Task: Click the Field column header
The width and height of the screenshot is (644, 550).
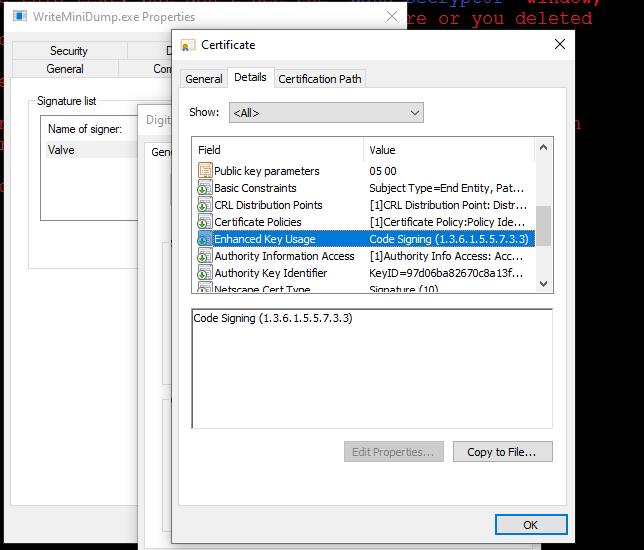Action: tap(278, 150)
